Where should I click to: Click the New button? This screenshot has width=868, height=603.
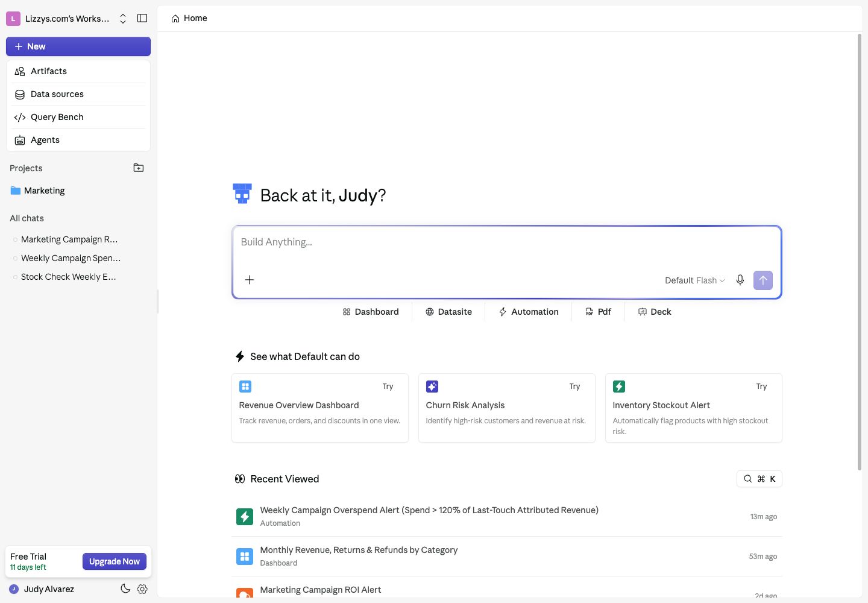[x=78, y=46]
